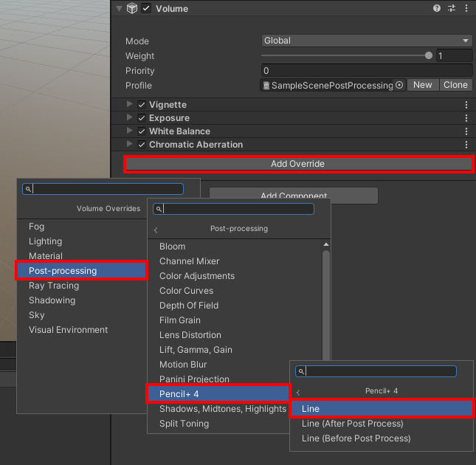Screen dimensions: 476x465
Task: Click the Post-processing list scroll up arrow
Action: [x=326, y=244]
